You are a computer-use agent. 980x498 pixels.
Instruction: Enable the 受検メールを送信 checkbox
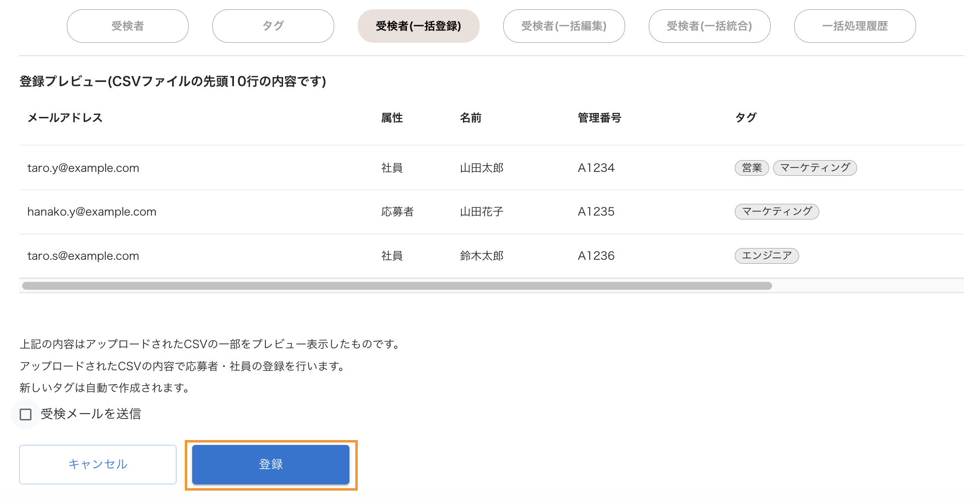(x=26, y=415)
